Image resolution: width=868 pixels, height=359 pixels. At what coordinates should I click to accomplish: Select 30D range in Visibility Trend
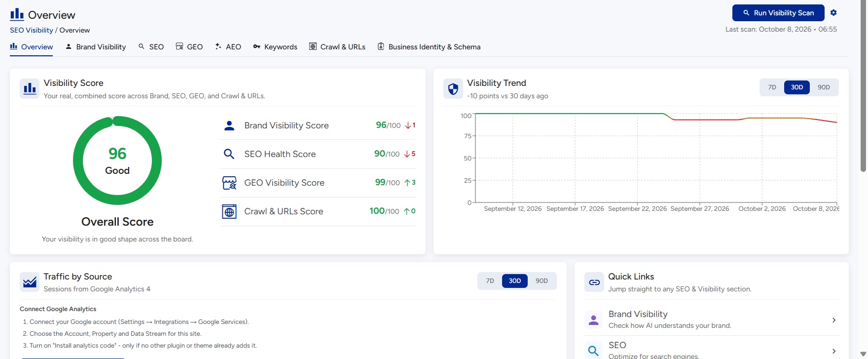coord(797,87)
